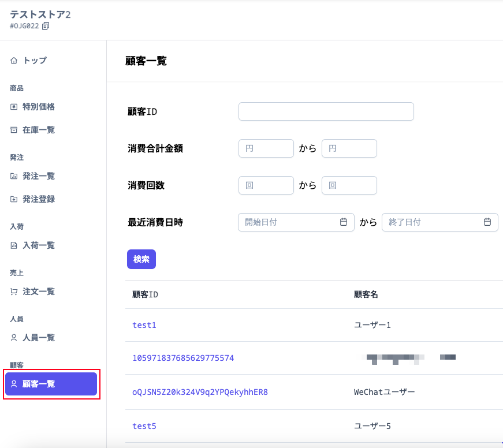
Task: Click the 特別価格 price icon
Action: 14,107
